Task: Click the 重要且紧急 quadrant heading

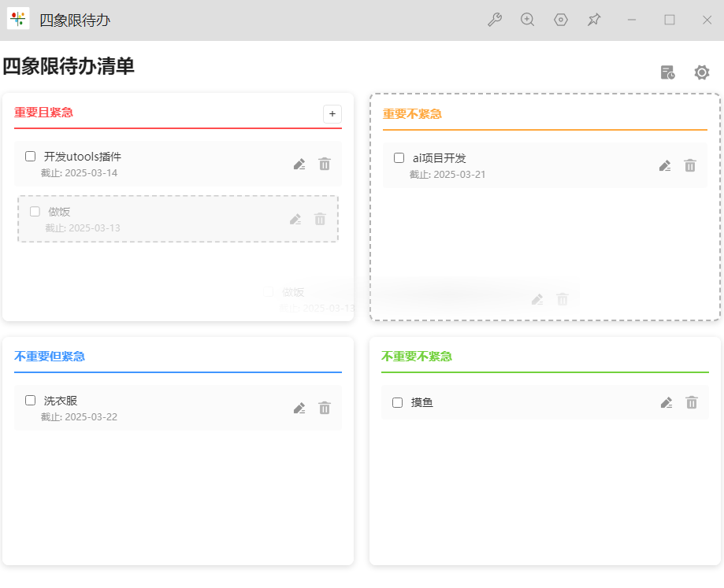Action: coord(43,113)
